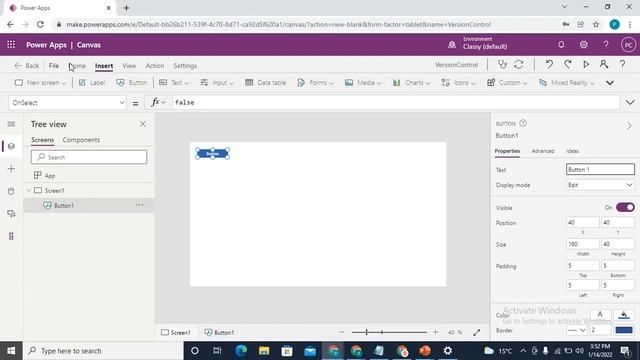Open the fx function dropdown

click(158, 102)
